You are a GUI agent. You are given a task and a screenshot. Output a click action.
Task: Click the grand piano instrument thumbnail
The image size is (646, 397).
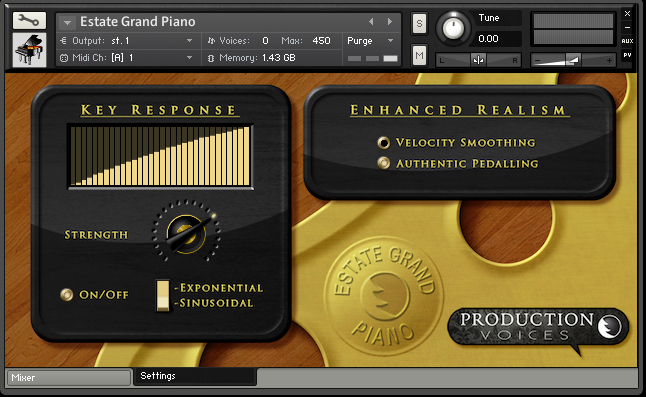[x=29, y=50]
